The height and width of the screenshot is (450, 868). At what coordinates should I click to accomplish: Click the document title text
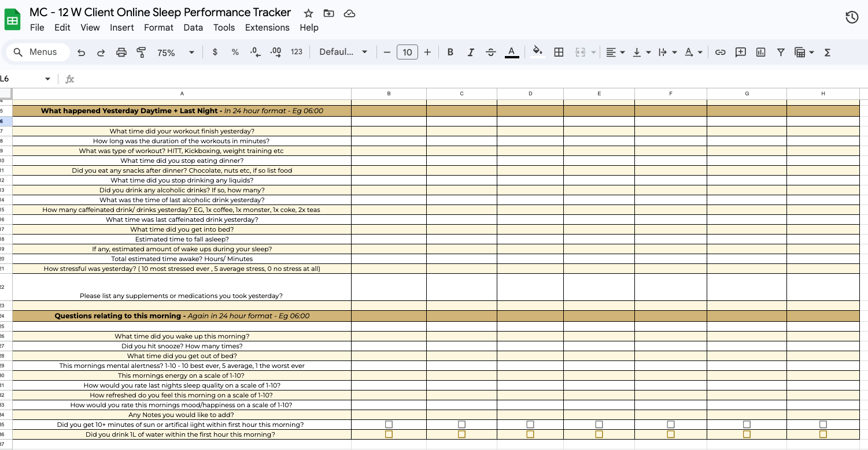[160, 13]
